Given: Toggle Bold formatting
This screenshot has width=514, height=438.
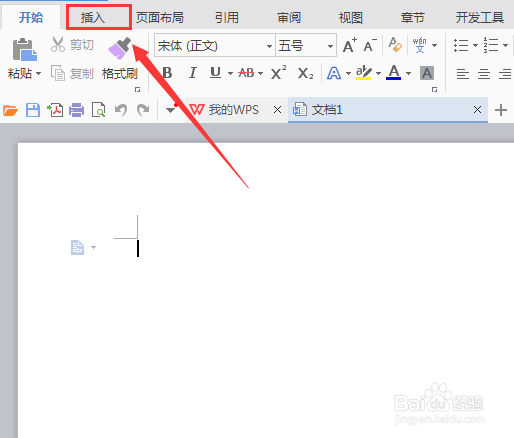Looking at the screenshot, I should pyautogui.click(x=167, y=73).
